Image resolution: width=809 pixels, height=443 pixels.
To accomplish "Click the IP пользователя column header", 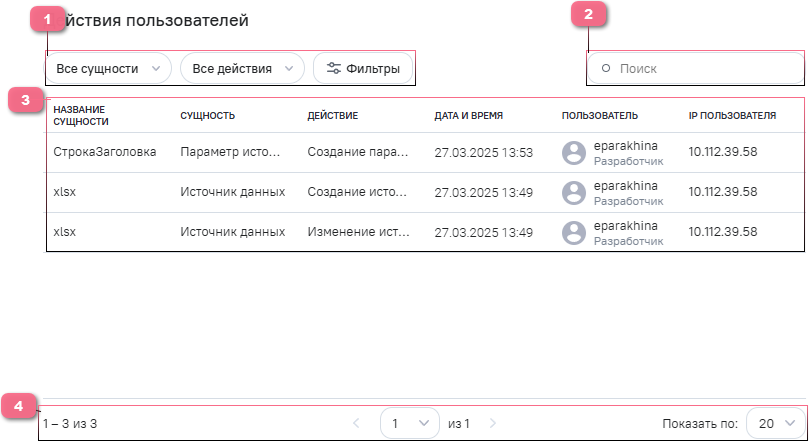I will 732,116.
